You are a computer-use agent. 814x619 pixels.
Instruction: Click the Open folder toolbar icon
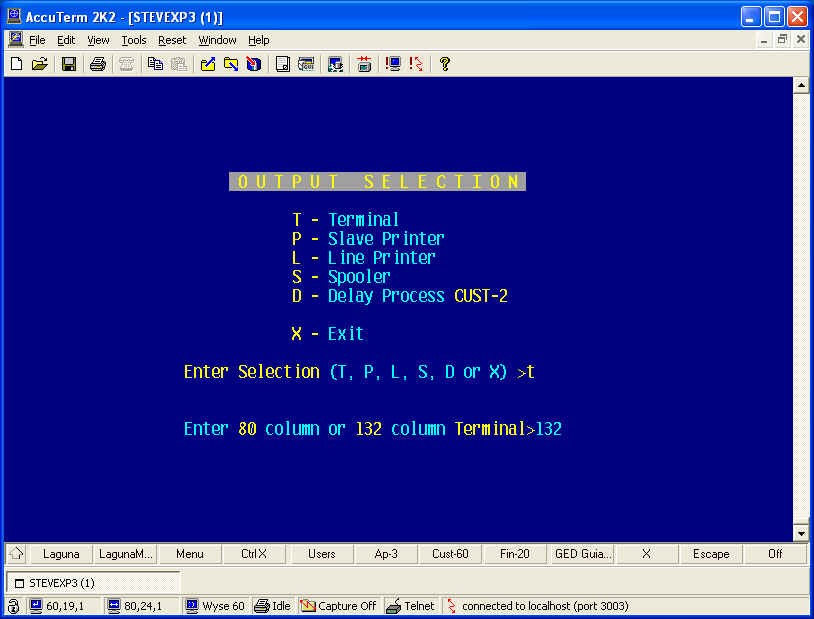(x=39, y=64)
